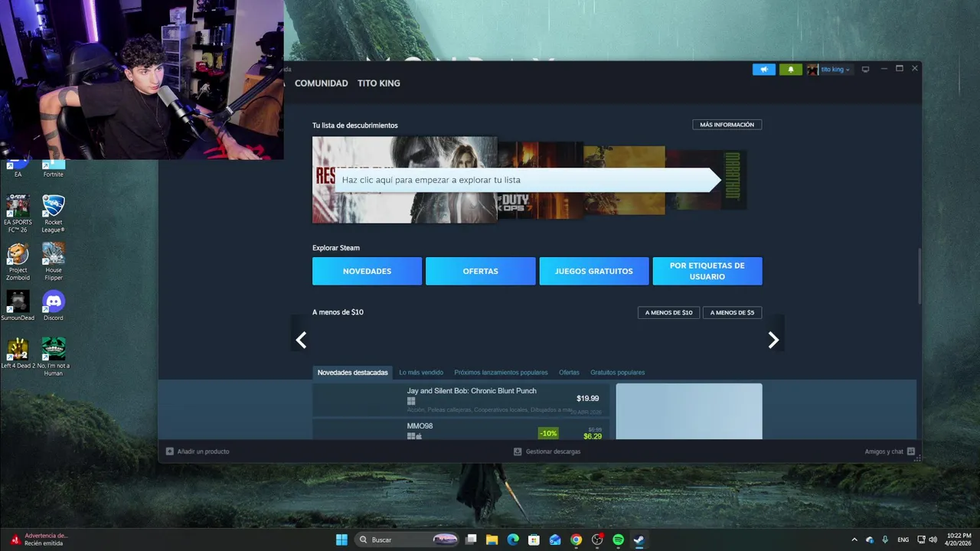Click Advertencia de... taskbar widget

coord(39,540)
